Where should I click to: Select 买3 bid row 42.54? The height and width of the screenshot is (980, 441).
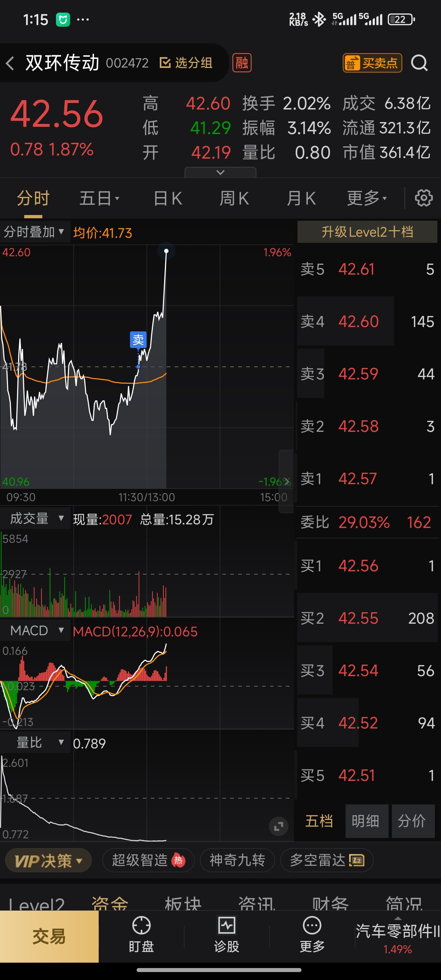[367, 670]
